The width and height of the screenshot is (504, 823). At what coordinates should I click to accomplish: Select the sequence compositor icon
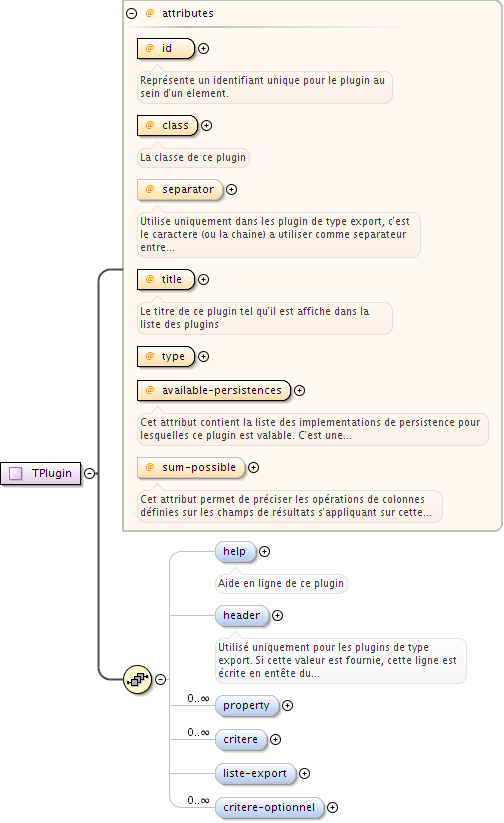tap(138, 679)
